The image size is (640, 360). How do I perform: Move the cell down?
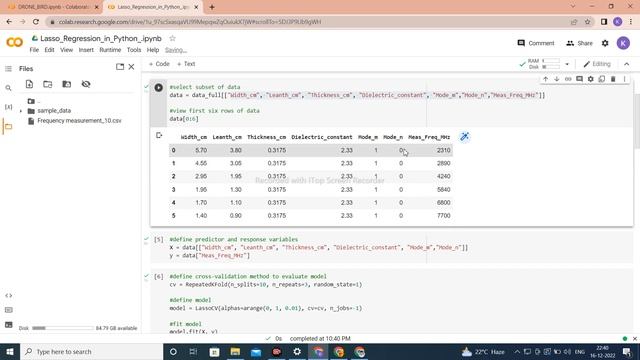(x=557, y=79)
